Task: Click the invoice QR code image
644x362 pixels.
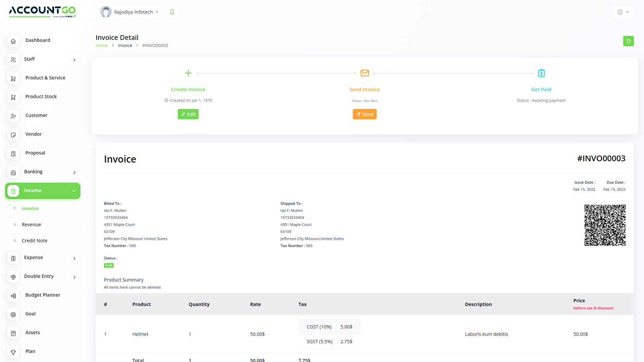Action: point(605,225)
